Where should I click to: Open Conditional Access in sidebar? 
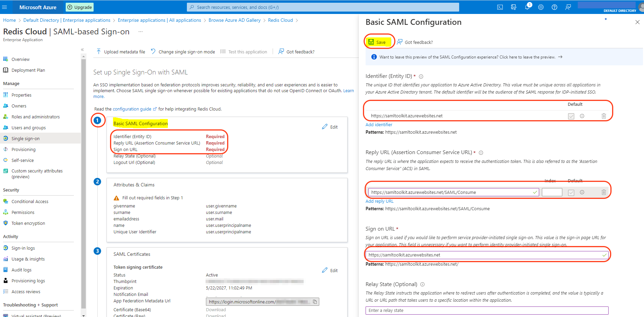tap(30, 201)
